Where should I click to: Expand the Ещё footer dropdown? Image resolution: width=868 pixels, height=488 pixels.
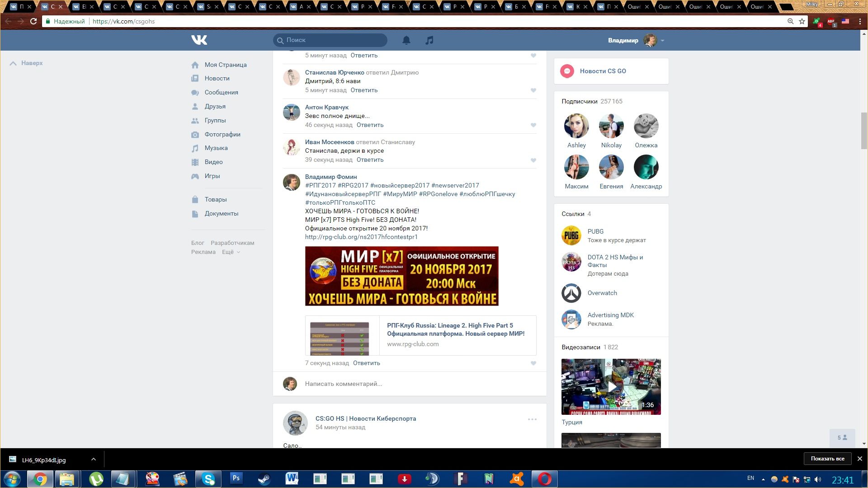[231, 252]
